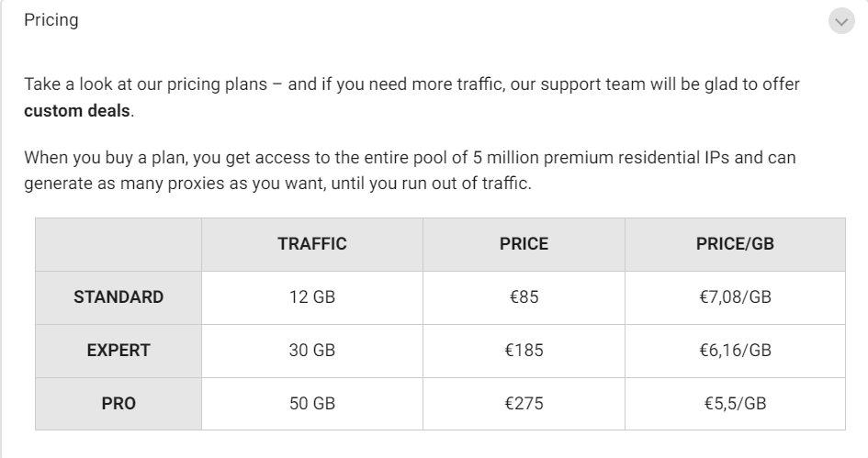The height and width of the screenshot is (458, 868).
Task: Click the 50 GB traffic cell
Action: coord(312,404)
